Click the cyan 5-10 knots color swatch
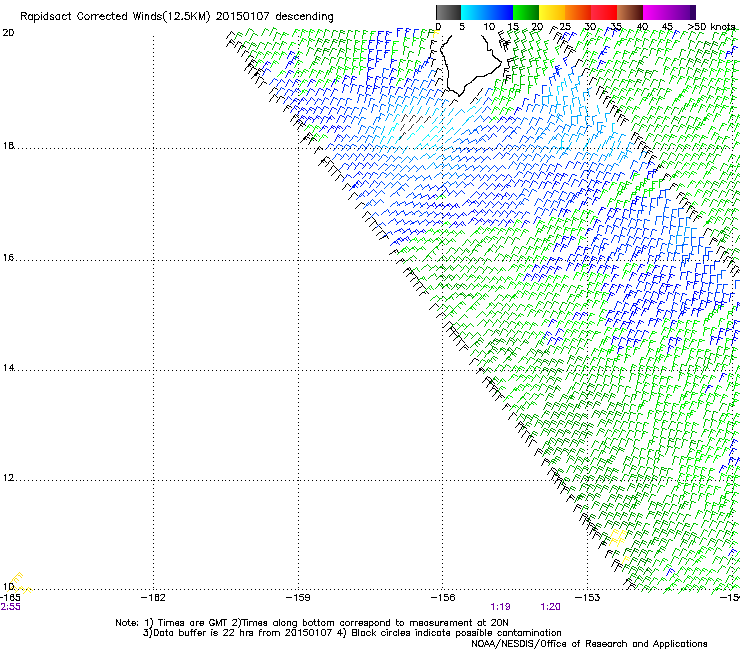Viewport: 740px width, 650px height. coord(474,12)
